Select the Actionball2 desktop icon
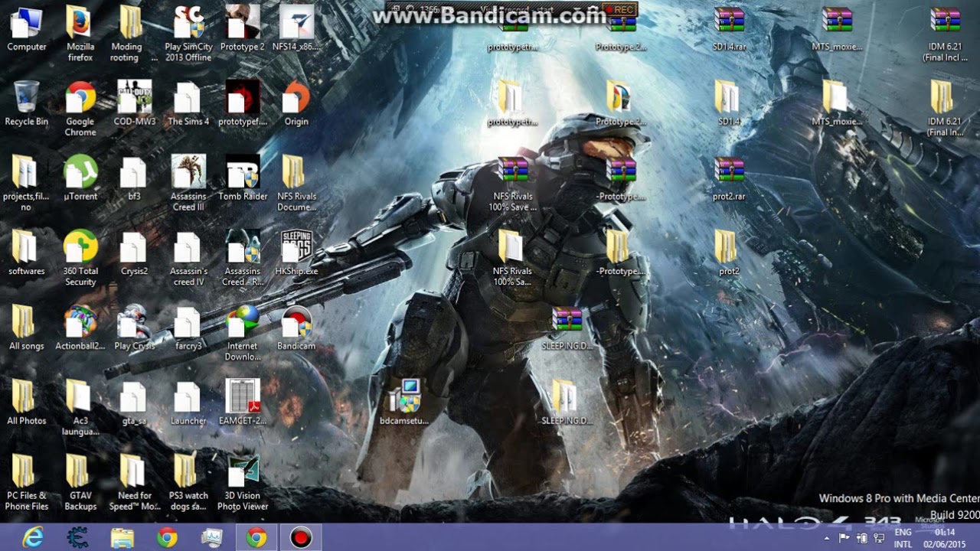Viewport: 980px width, 551px height. coord(80,328)
